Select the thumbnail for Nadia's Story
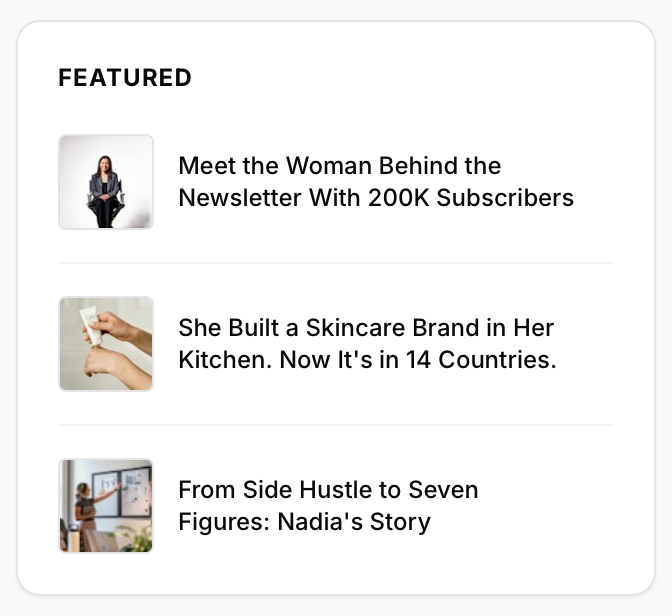The height and width of the screenshot is (616, 672). (106, 506)
